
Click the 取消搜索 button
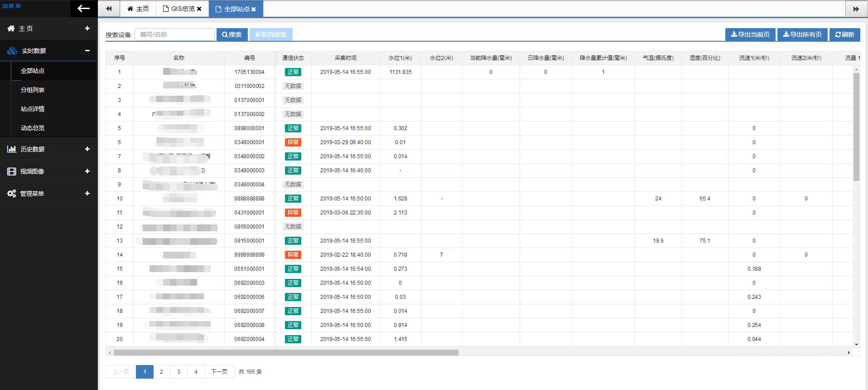[271, 34]
